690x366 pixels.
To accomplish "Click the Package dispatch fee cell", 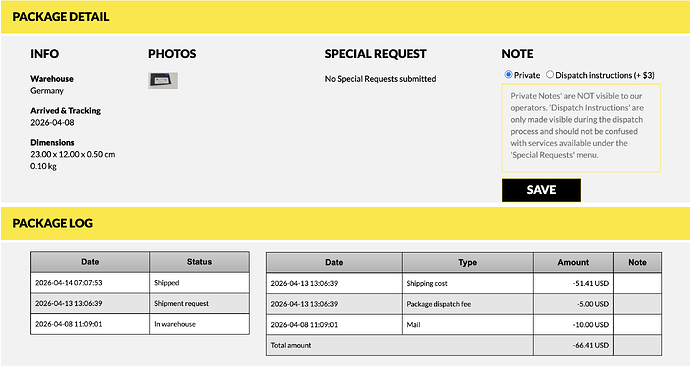I will [467, 304].
